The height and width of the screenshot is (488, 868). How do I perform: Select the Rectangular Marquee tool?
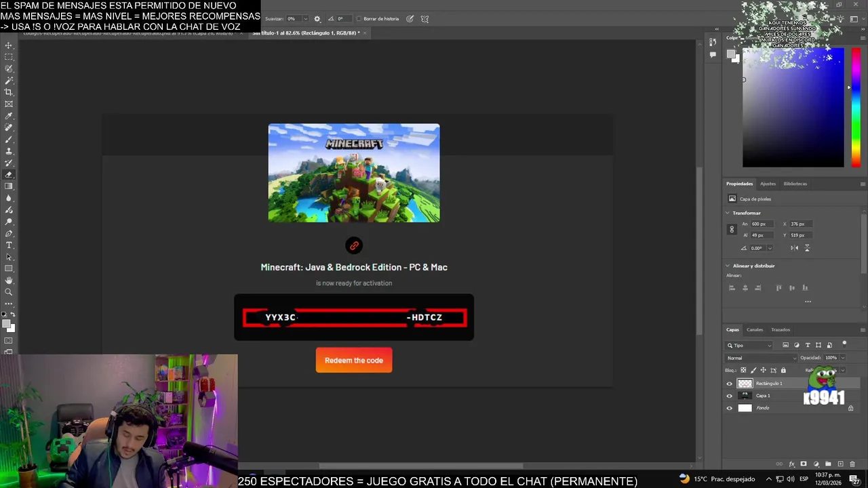(x=9, y=57)
